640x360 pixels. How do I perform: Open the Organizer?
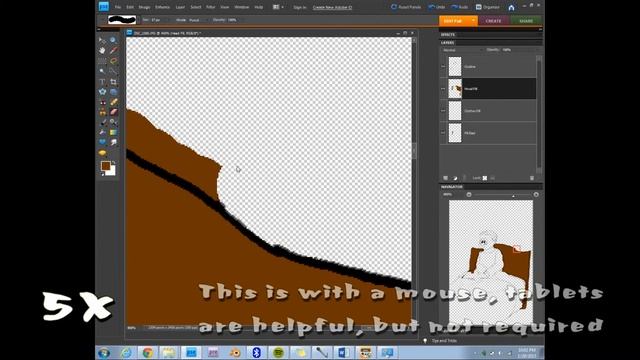click(488, 7)
